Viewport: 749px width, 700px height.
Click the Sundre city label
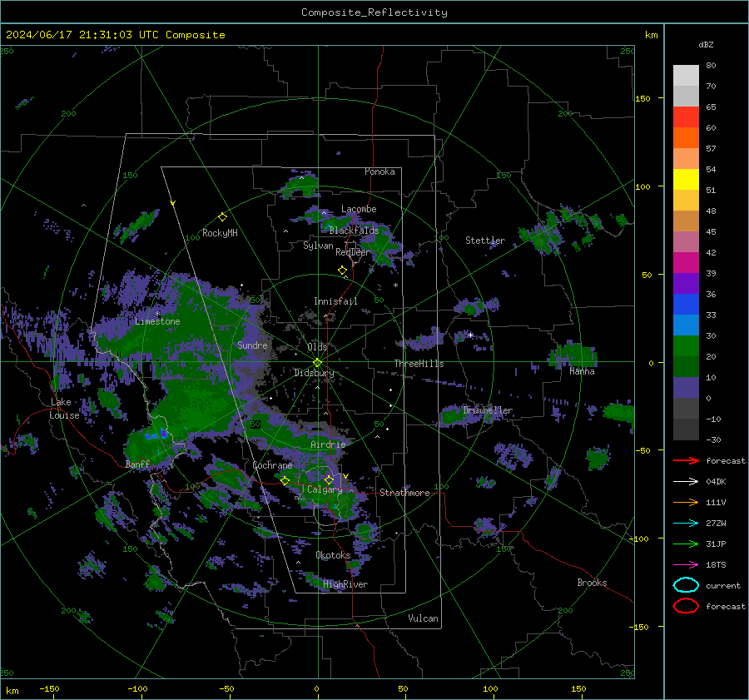coord(252,345)
